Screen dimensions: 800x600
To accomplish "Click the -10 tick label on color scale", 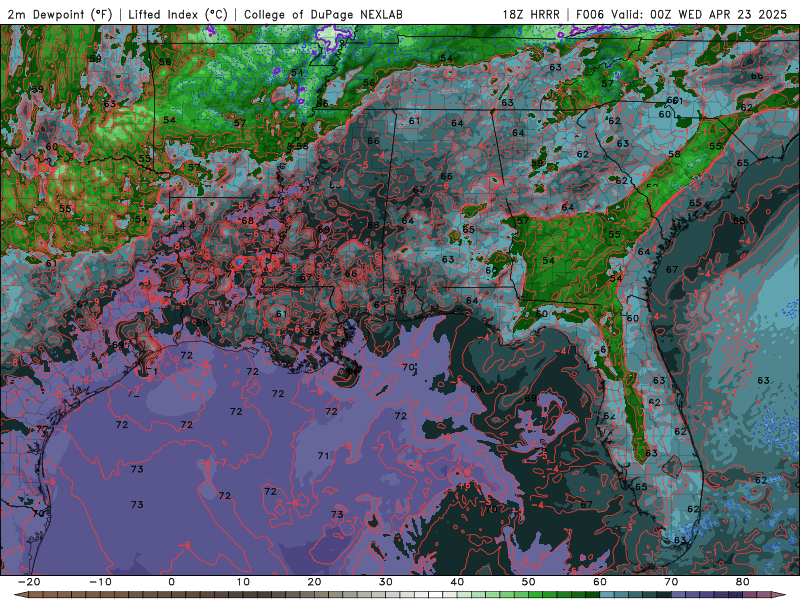I will tap(100, 582).
